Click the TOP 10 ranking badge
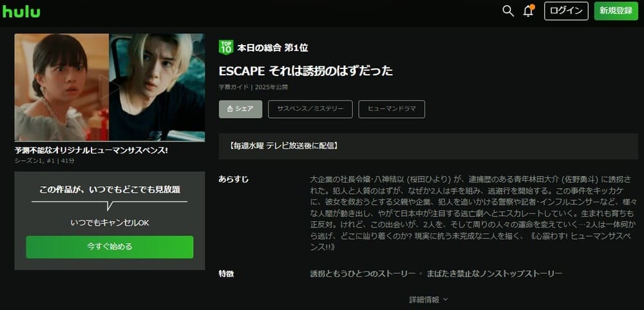 (226, 47)
